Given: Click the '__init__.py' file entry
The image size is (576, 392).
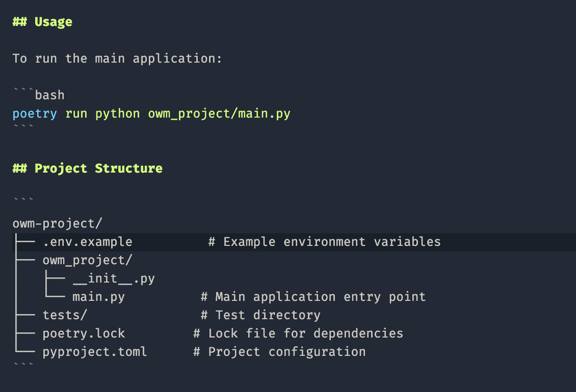Looking at the screenshot, I should (x=114, y=278).
